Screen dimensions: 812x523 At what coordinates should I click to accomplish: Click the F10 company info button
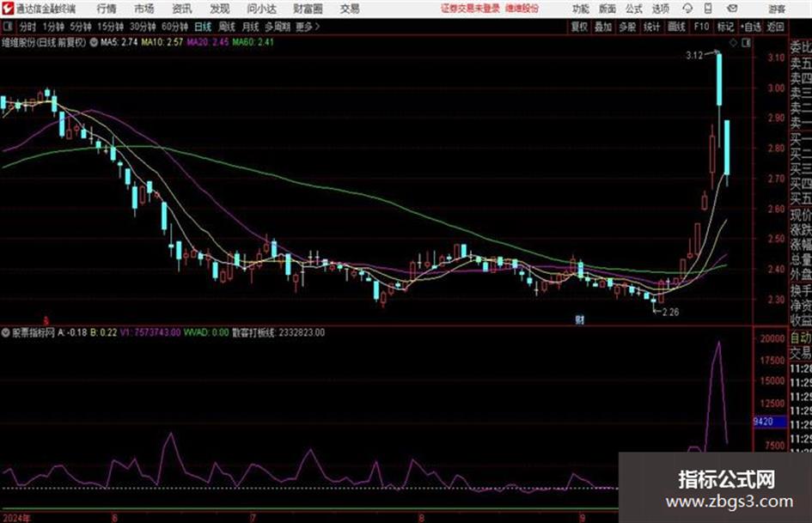pyautogui.click(x=701, y=27)
